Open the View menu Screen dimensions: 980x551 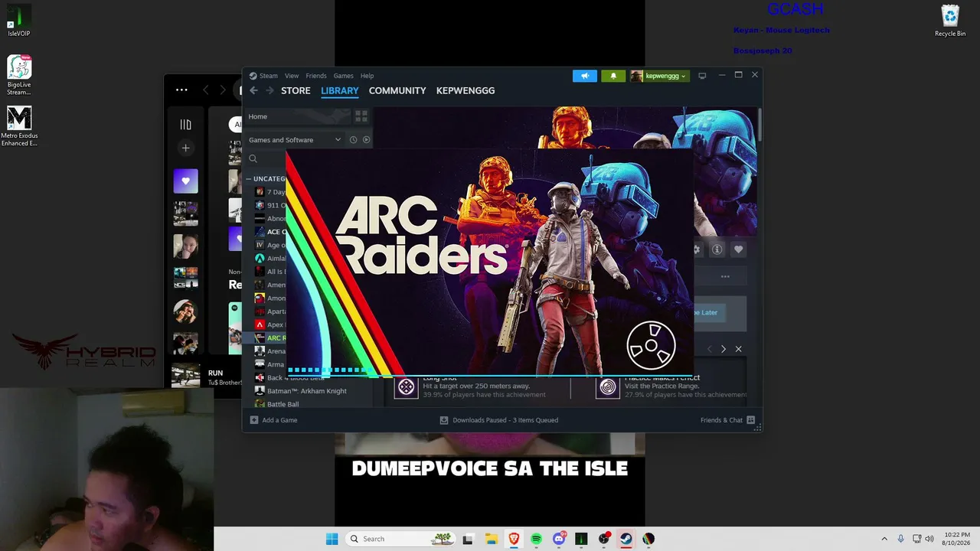point(292,76)
